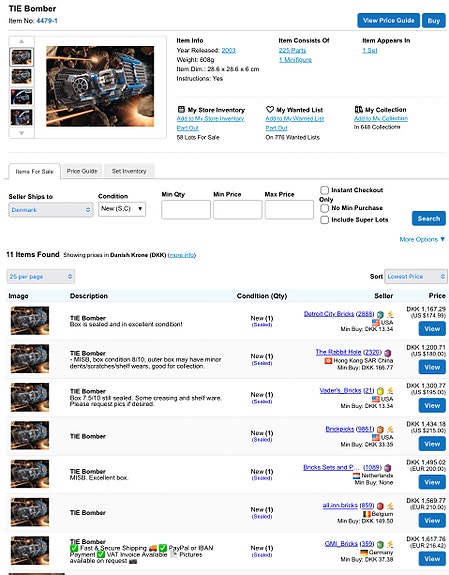Open Condition New (S,C) dropdown
This screenshot has height=575, width=449.
122,209
